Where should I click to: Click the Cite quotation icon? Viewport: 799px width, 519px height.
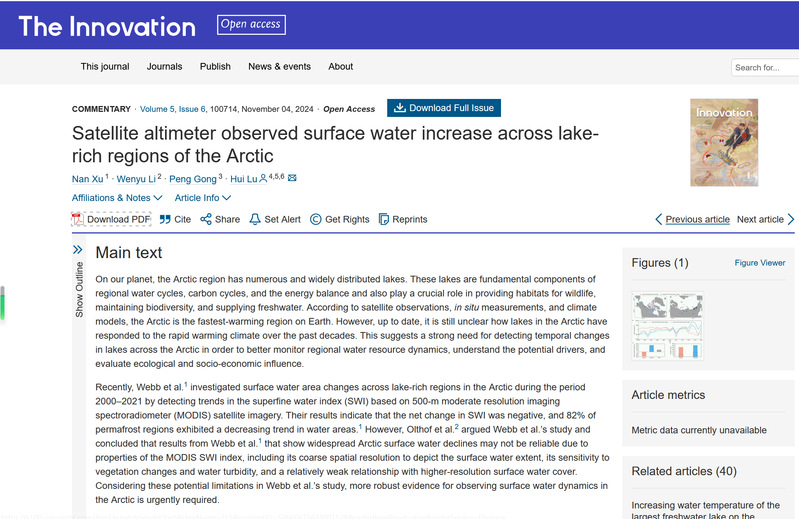[165, 219]
